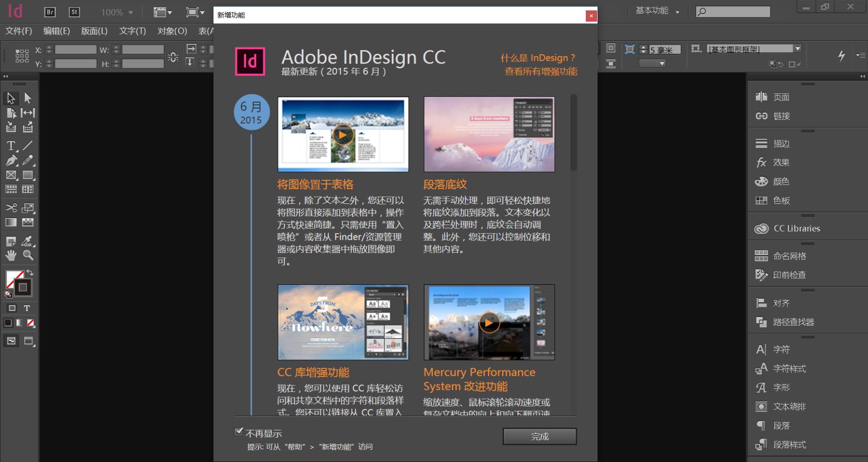Select the Zoom tool magnifier
The width and height of the screenshot is (868, 462).
(28, 255)
